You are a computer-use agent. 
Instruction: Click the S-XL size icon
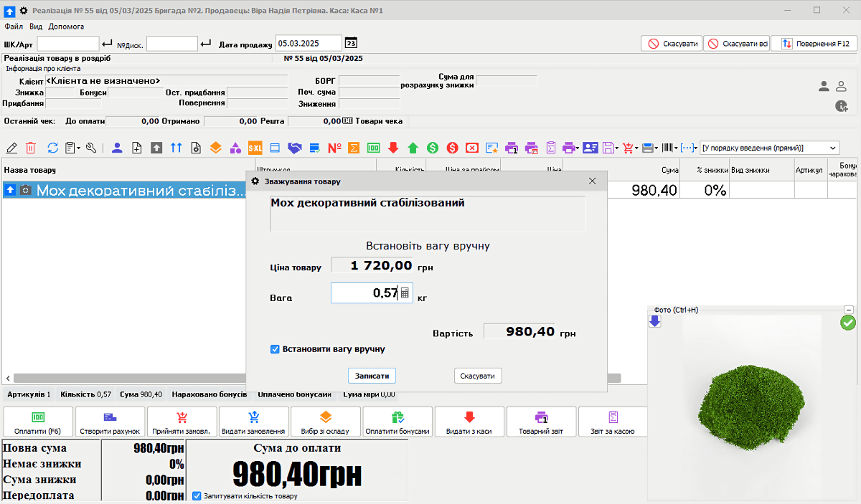click(x=255, y=148)
